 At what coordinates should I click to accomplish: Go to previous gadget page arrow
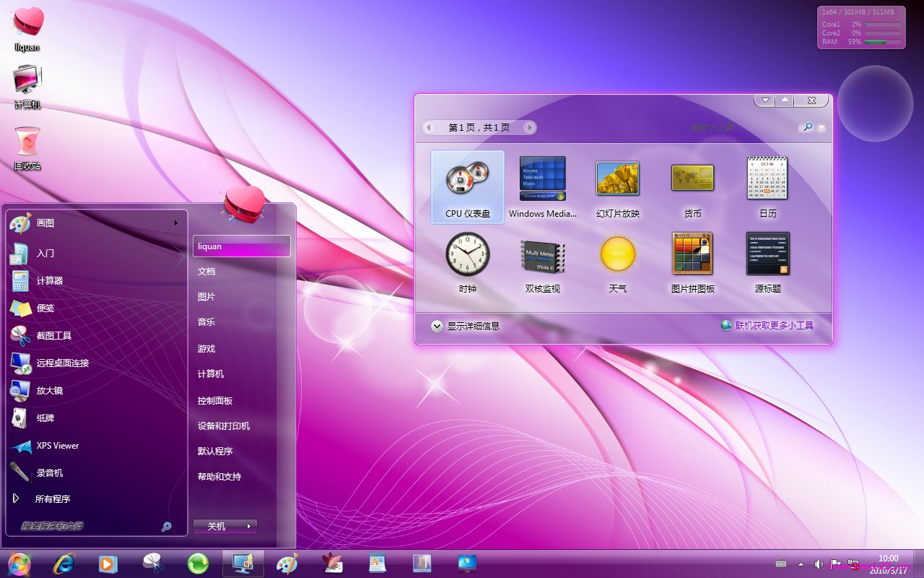tap(430, 128)
